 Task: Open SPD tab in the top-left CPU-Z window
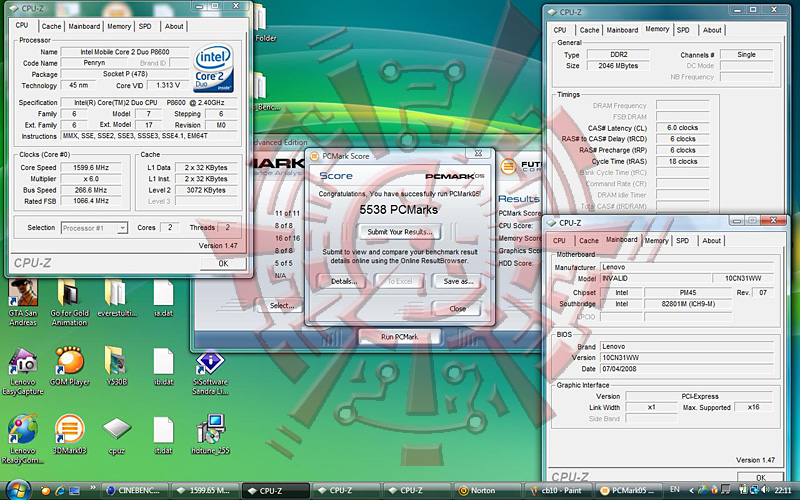(x=145, y=26)
